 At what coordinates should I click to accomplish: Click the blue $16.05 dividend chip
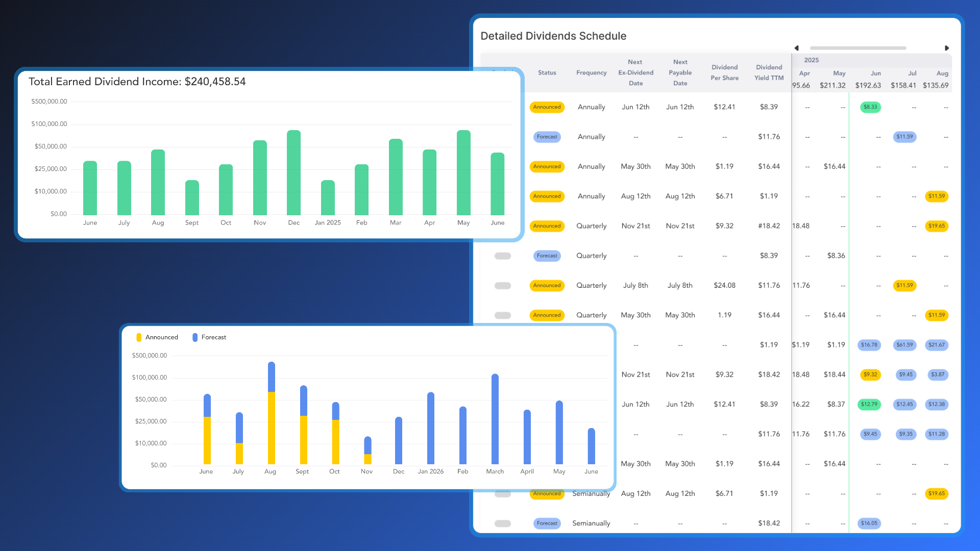click(x=869, y=523)
